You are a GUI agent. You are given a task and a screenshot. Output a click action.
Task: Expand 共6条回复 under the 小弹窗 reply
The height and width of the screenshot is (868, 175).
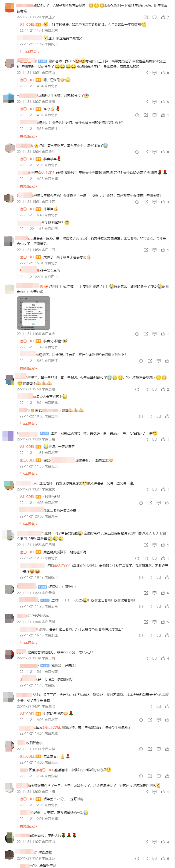coord(28,369)
